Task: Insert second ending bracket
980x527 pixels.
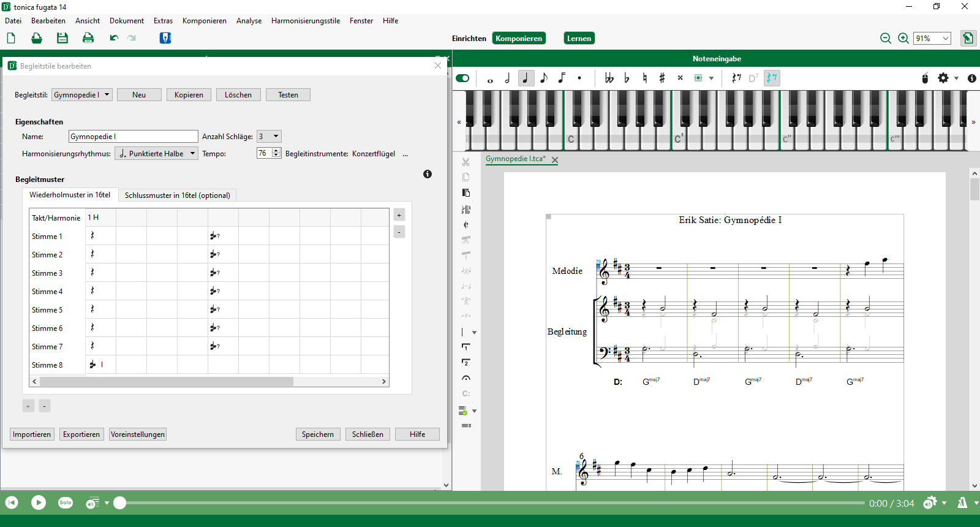Action: click(466, 362)
